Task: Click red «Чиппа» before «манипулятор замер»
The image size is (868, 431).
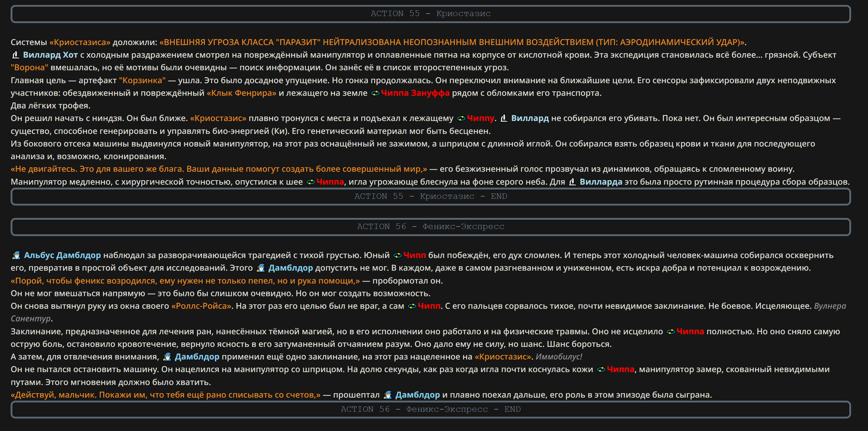Action: 621,370
